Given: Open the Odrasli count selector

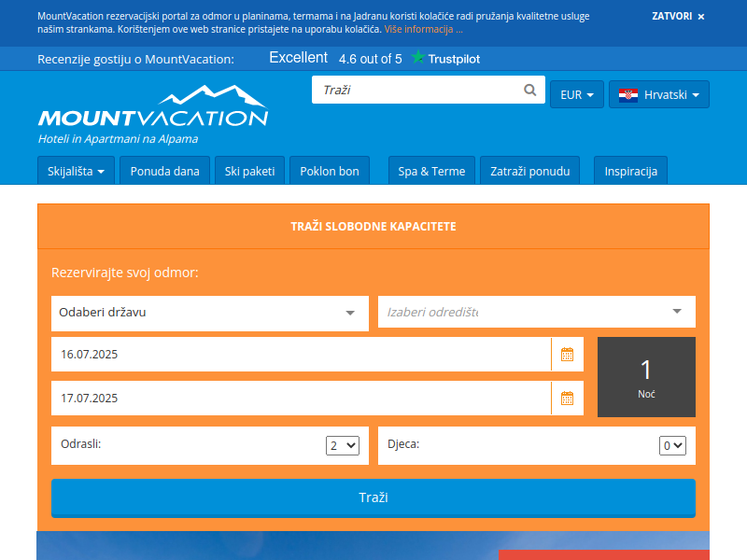Looking at the screenshot, I should pyautogui.click(x=342, y=445).
